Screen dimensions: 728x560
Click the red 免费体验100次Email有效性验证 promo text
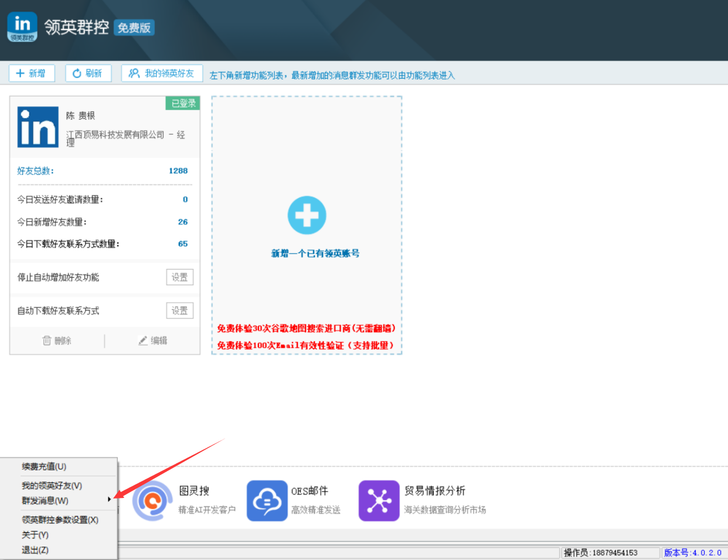tap(305, 346)
